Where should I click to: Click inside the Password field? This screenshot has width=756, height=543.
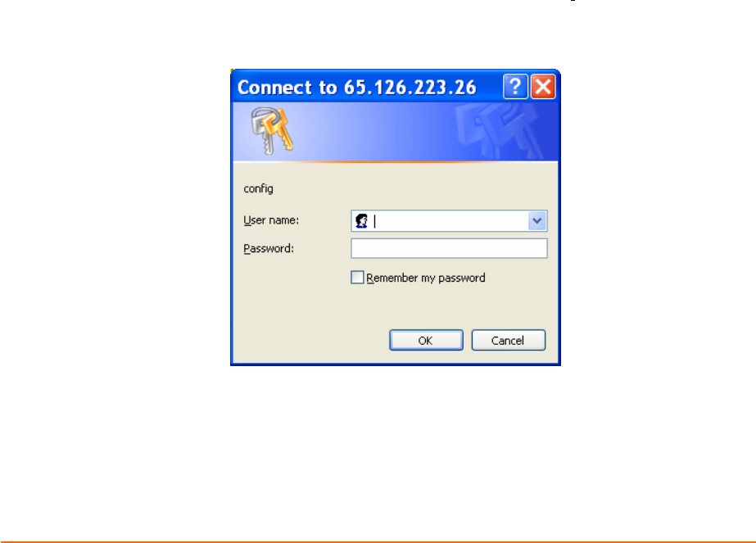[x=449, y=248]
